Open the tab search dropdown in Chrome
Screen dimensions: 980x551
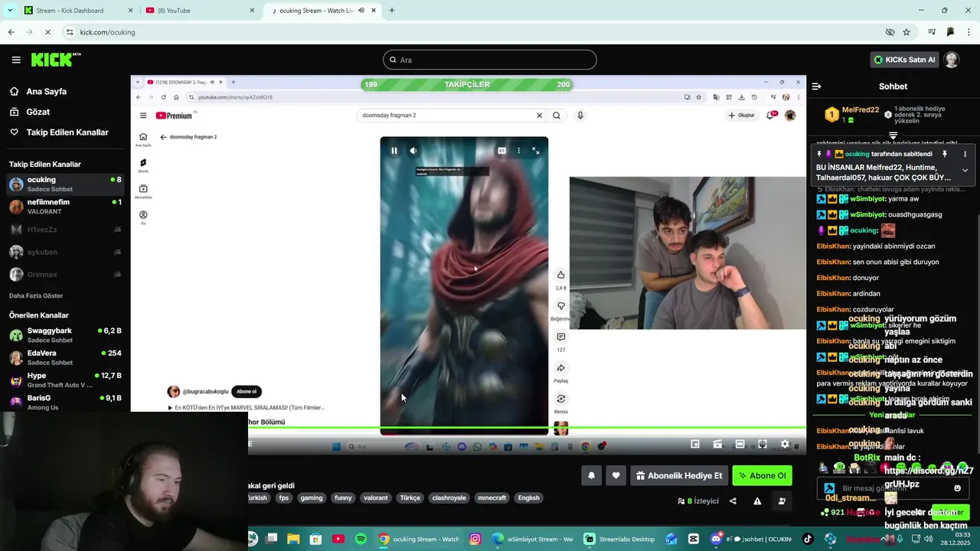point(10,11)
